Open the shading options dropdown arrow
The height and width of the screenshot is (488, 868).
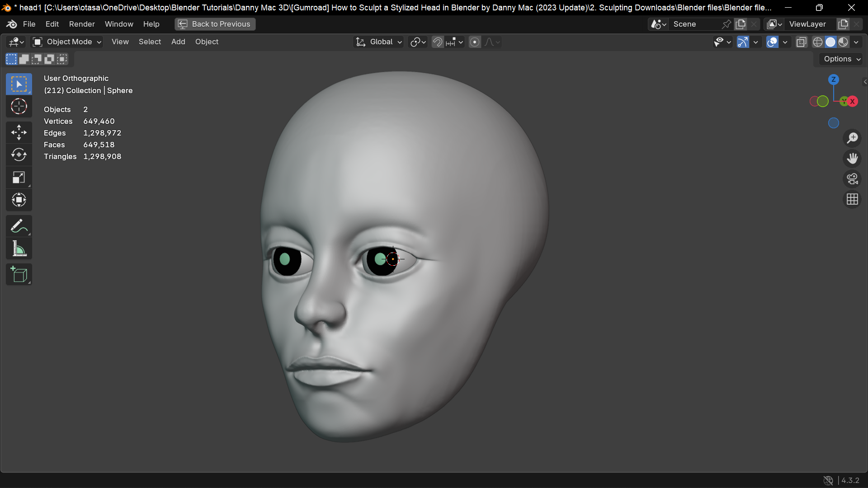click(856, 42)
